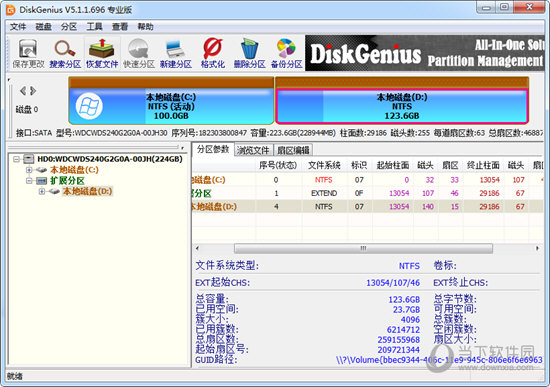Open the 查看 menu
This screenshot has width=550, height=387.
(x=120, y=27)
